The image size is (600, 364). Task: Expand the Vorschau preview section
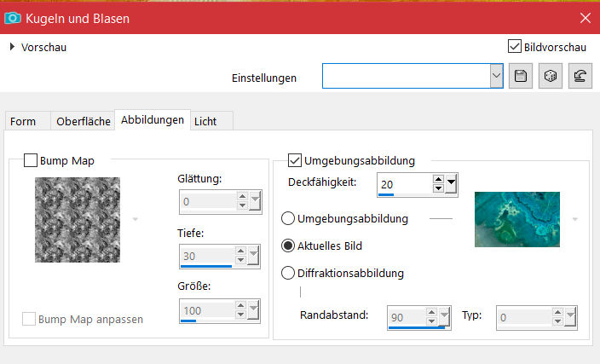[12, 47]
